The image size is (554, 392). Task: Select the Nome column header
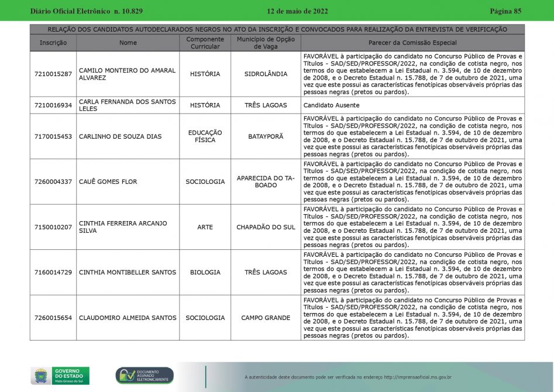pyautogui.click(x=128, y=43)
